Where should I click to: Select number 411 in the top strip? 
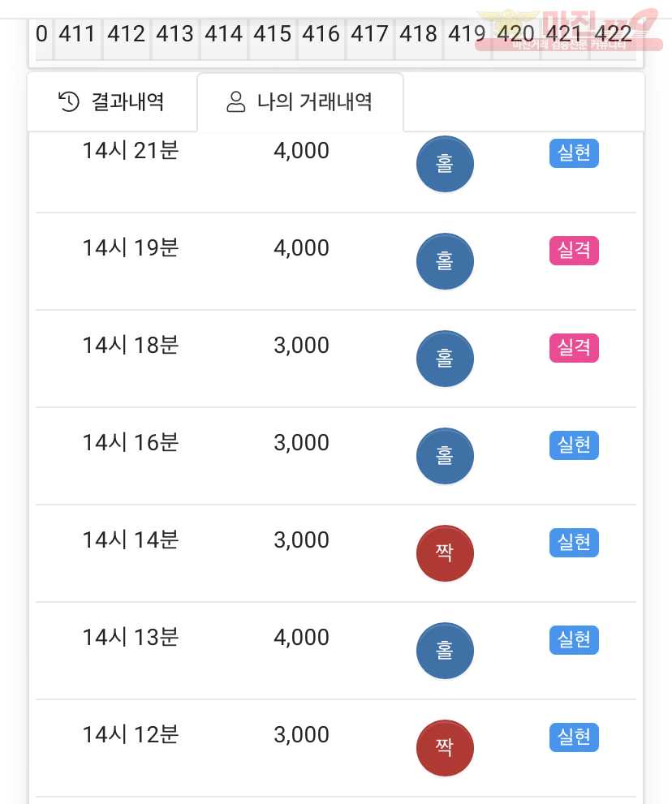(x=77, y=34)
